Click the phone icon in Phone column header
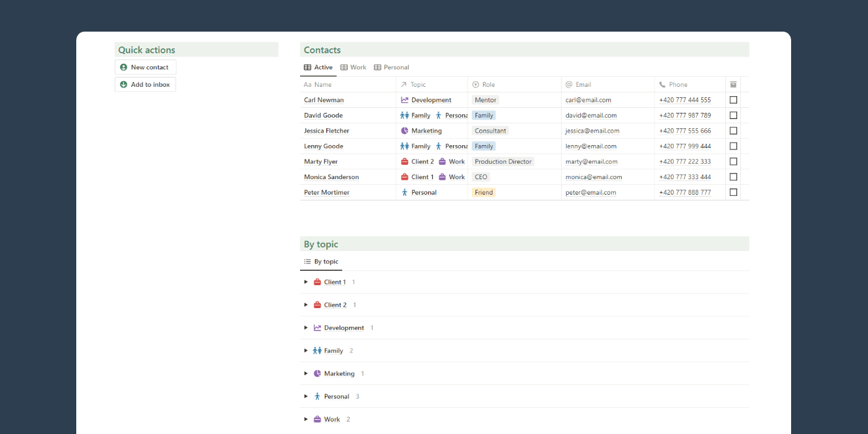868x434 pixels. point(662,84)
